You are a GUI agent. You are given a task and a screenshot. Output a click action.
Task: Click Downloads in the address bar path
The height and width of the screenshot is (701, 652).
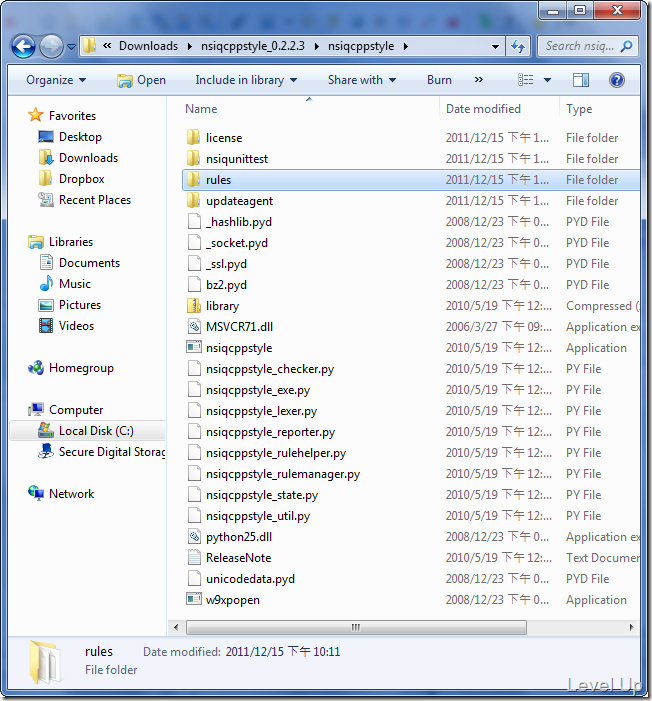[x=148, y=46]
